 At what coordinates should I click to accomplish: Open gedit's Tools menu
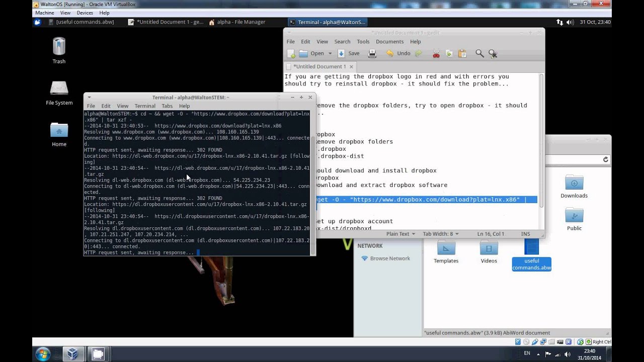coord(363,42)
